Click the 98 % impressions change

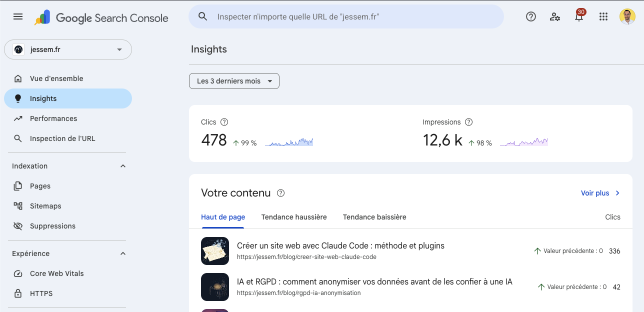(480, 143)
